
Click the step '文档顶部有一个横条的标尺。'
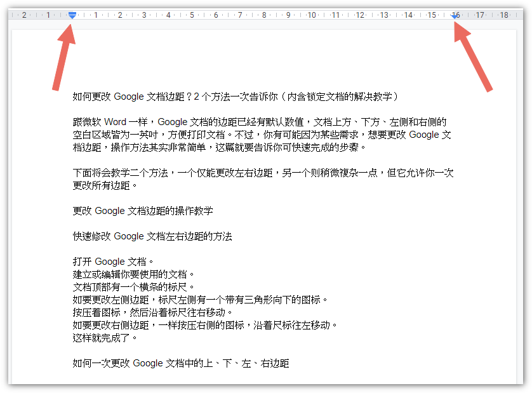click(133, 287)
